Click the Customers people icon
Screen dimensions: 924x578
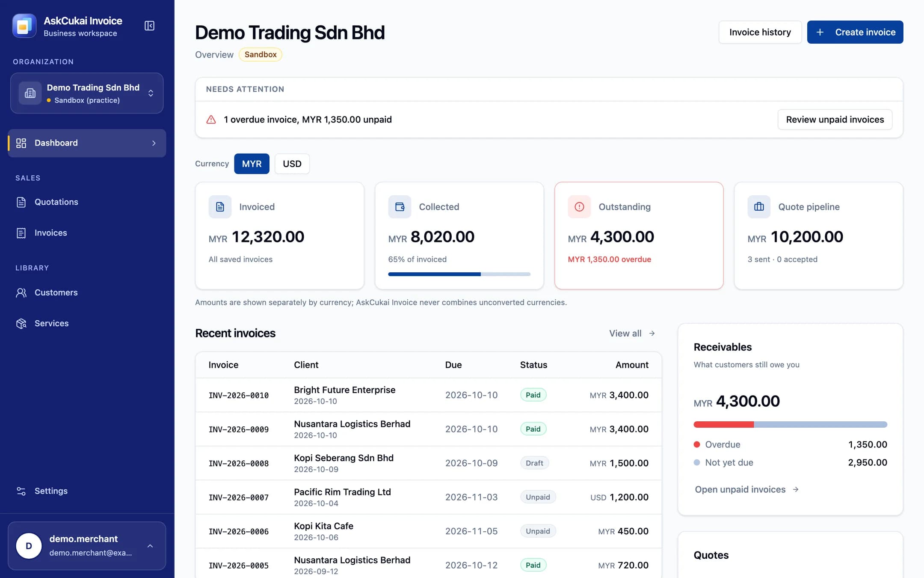point(21,293)
